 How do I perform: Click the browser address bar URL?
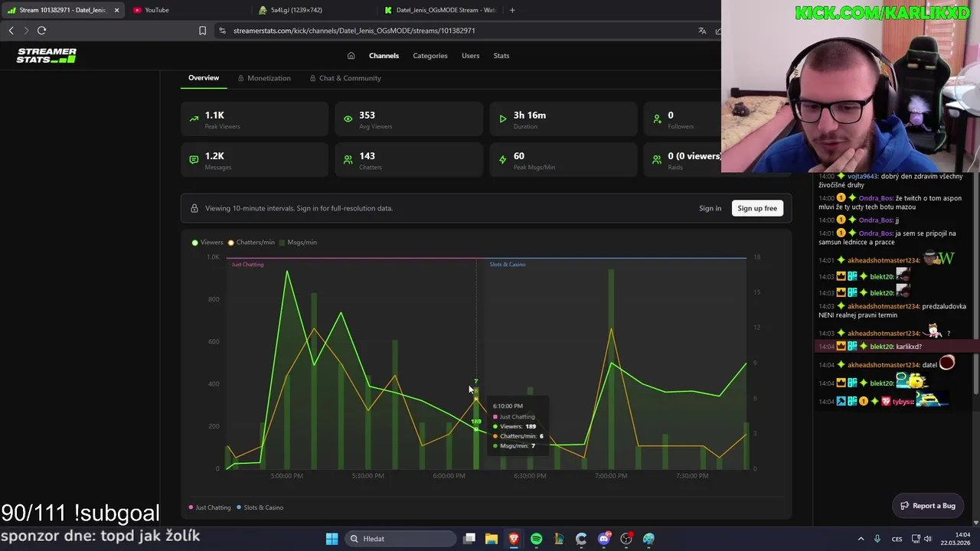coord(354,31)
